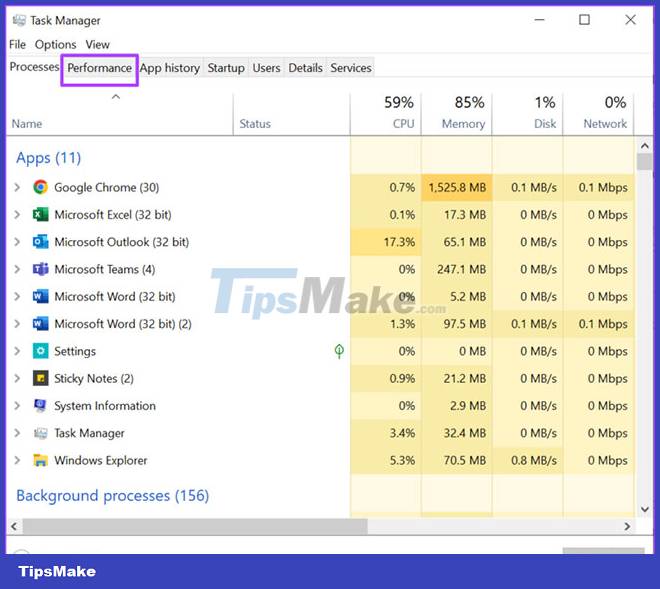Click the Settings gear app icon

pyautogui.click(x=40, y=351)
